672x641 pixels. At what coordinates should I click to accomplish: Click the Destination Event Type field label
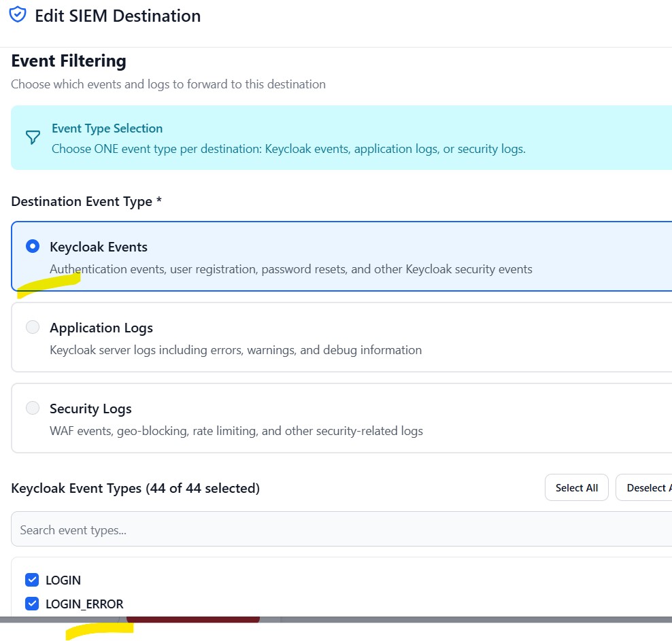[x=86, y=202]
